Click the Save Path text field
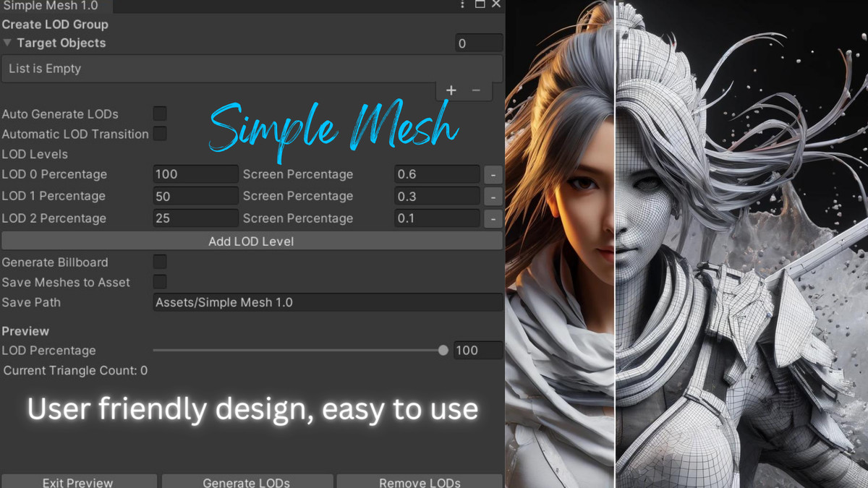This screenshot has height=488, width=868. click(x=328, y=302)
